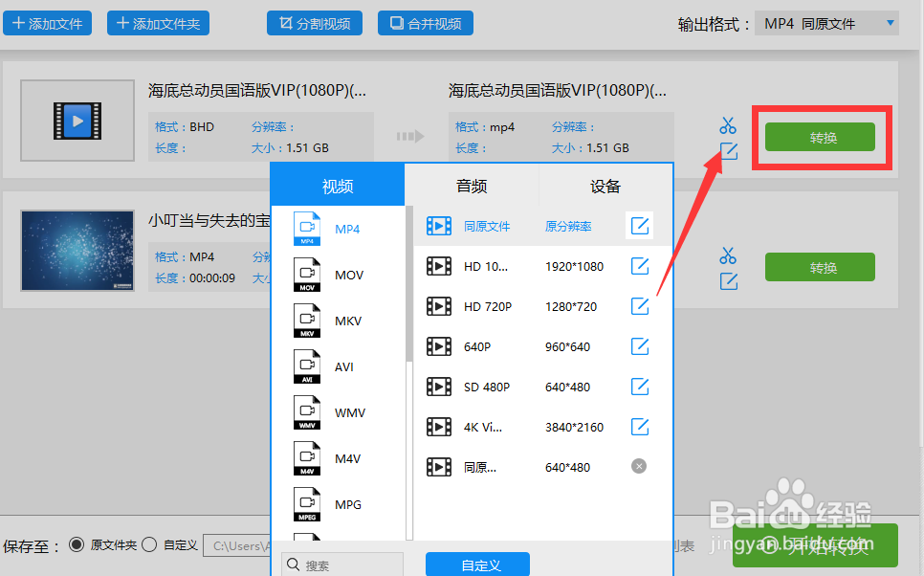Switch to the 设备 device tab
The width and height of the screenshot is (924, 576).
(605, 186)
